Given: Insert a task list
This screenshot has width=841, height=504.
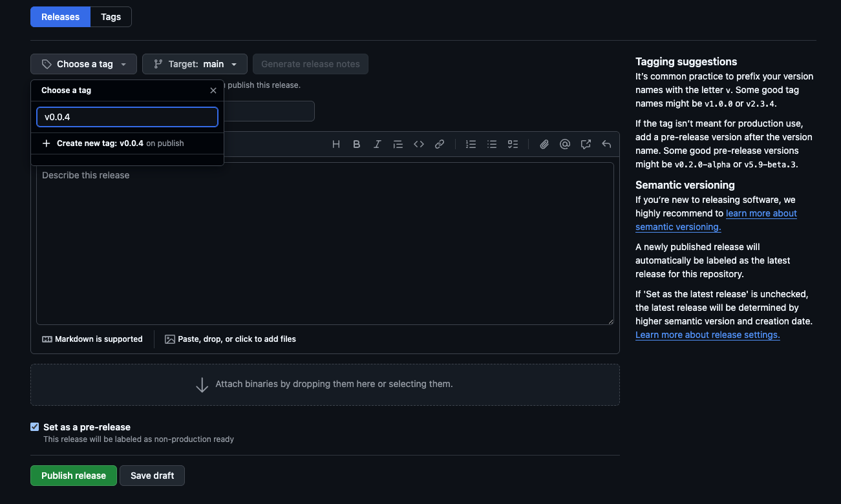Looking at the screenshot, I should 513,144.
